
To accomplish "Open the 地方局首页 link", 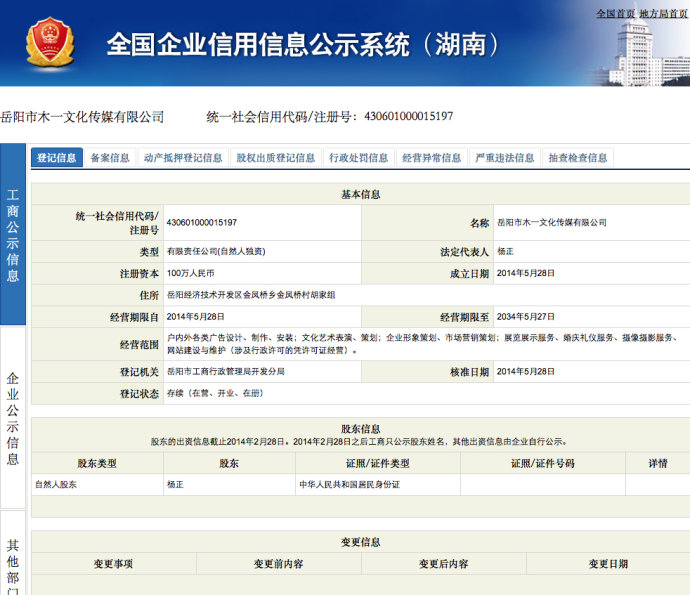I will tap(663, 14).
